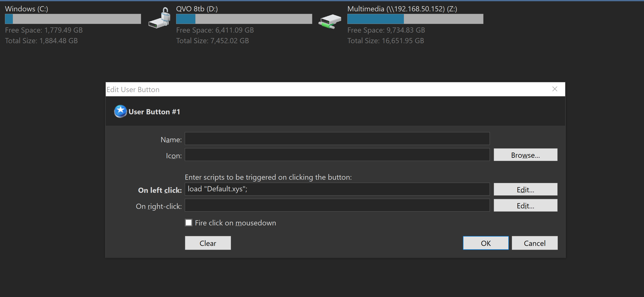This screenshot has height=297, width=644.
Task: Select the QVO 8tb (D:) locked drive icon
Action: [160, 18]
